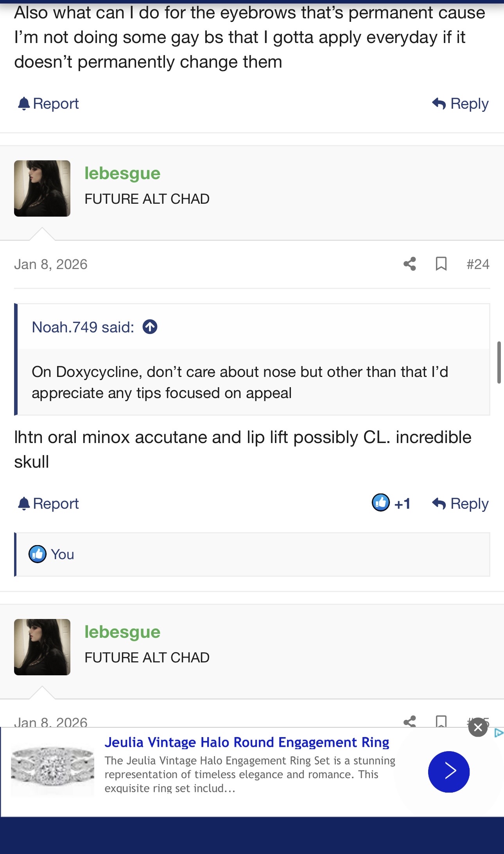Close the Jeulia ring advertisement
Viewport: 504px width, 854px height.
(478, 728)
